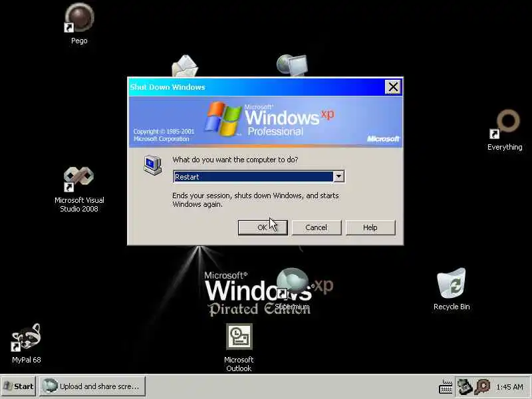Click the tray icon left of the magnifier
Screen dimensions: 532x399
(x=465, y=386)
